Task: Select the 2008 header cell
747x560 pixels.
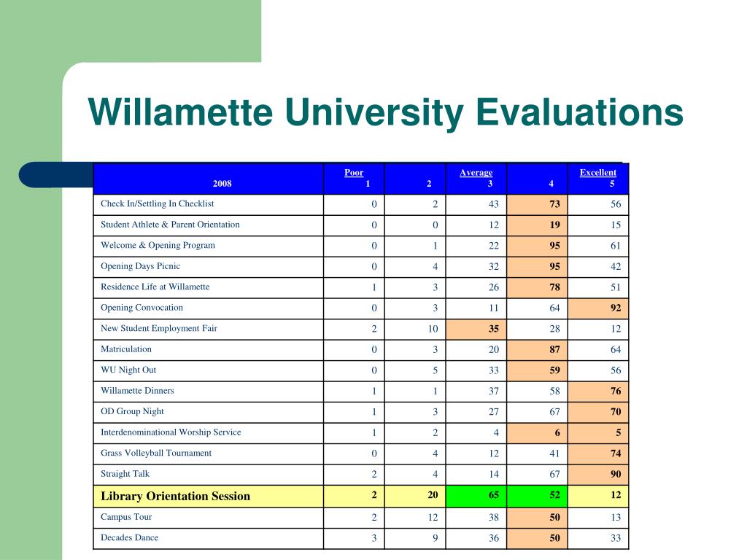Action: 208,179
